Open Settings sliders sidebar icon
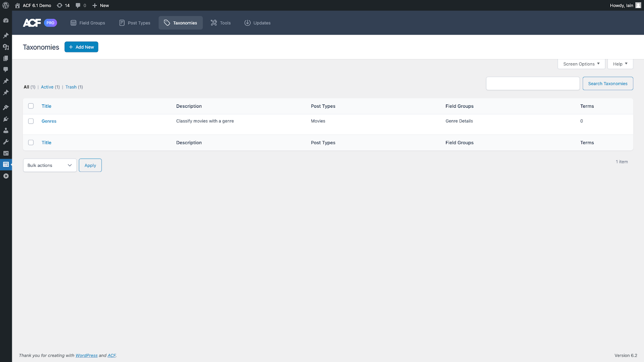644x362 pixels. click(6, 153)
